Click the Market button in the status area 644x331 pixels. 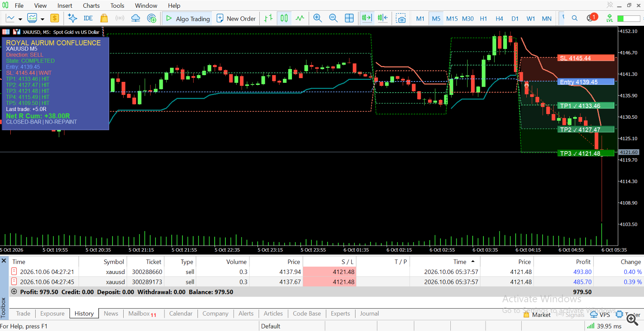pos(537,315)
